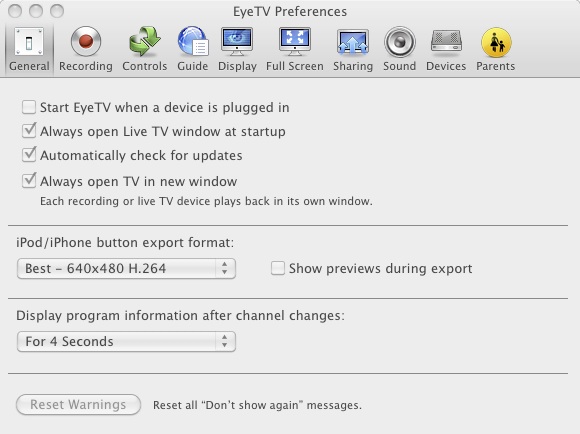
Task: Open the iPod/iPhone export format dropdown
Action: (126, 268)
